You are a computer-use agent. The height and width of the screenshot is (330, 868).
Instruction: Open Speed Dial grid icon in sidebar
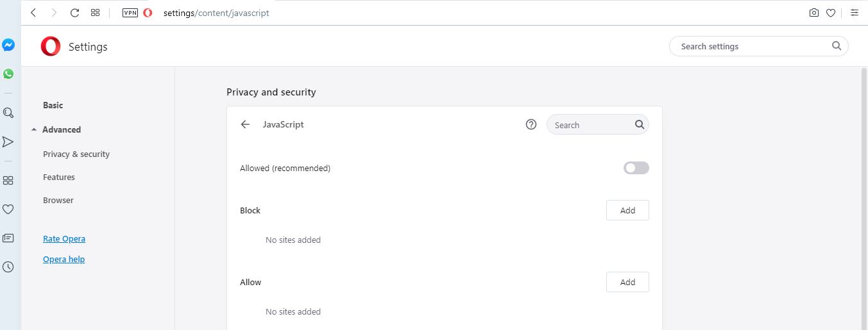pos(8,181)
